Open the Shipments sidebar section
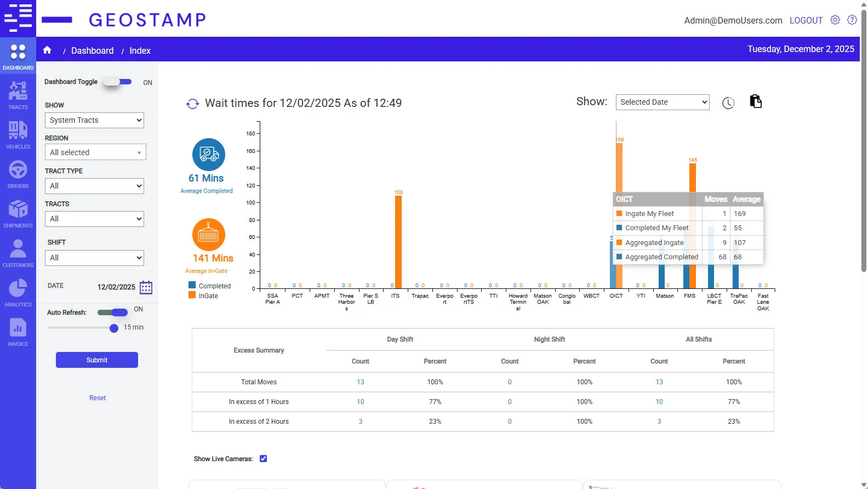Image resolution: width=868 pixels, height=489 pixels. pyautogui.click(x=18, y=214)
